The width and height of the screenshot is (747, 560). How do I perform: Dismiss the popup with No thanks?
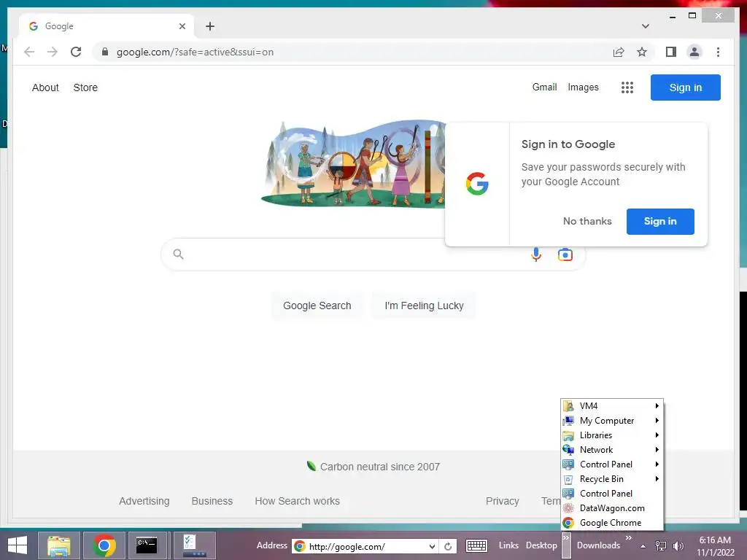(x=587, y=221)
